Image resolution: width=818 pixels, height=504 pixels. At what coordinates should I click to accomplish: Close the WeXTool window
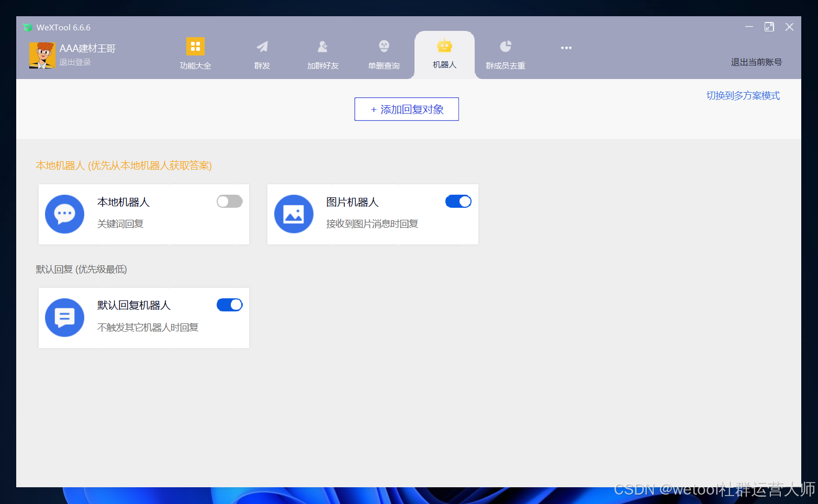tap(789, 27)
